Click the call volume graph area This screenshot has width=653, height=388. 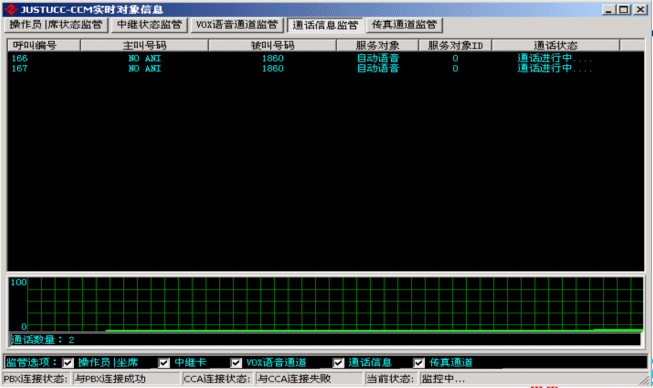coord(326,304)
